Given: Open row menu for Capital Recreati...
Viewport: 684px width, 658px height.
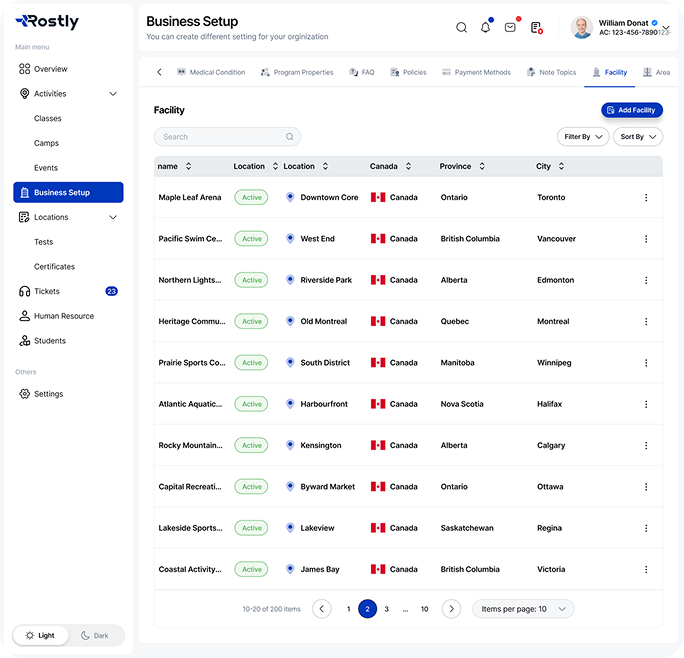Looking at the screenshot, I should (646, 487).
